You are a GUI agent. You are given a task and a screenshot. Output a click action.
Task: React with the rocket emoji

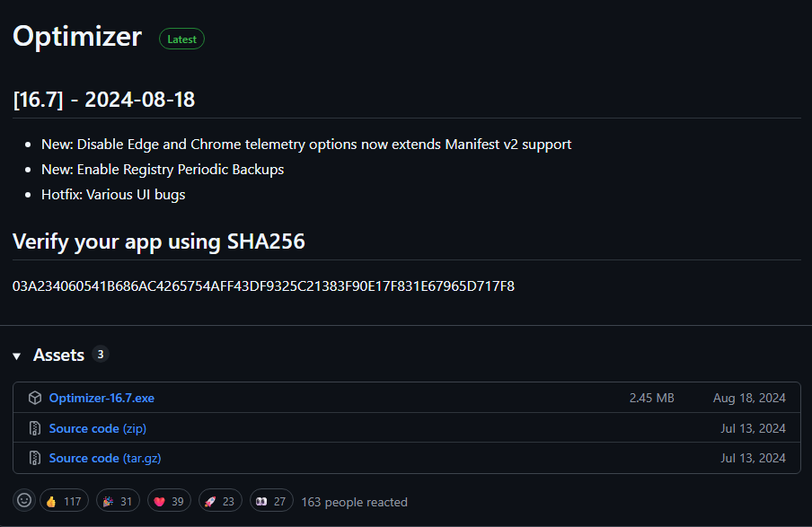pos(222,501)
